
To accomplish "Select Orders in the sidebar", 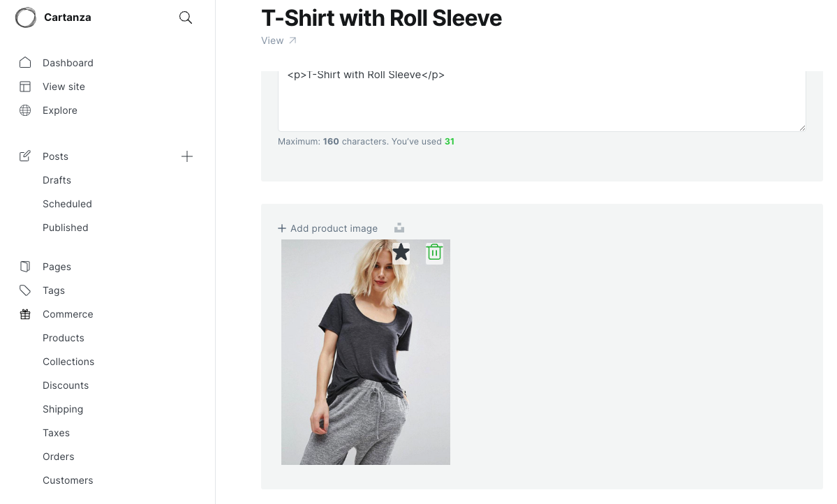I will click(59, 457).
